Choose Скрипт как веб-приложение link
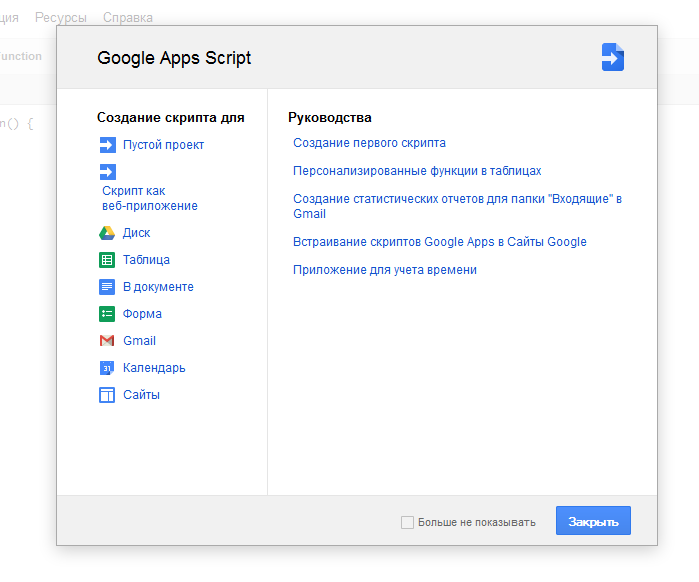Image resolution: width=699 pixels, height=582 pixels. (150, 198)
